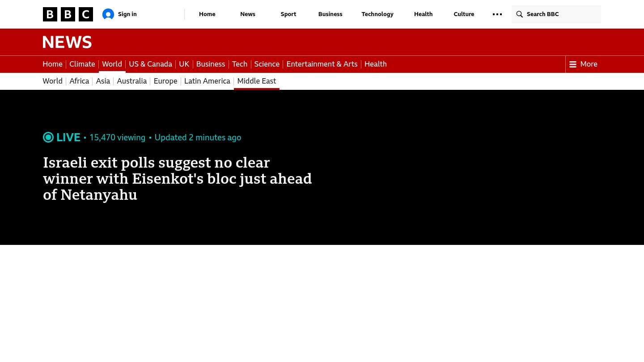The height and width of the screenshot is (362, 644).
Task: Select World in the regional sub-navigation
Action: [x=52, y=81]
